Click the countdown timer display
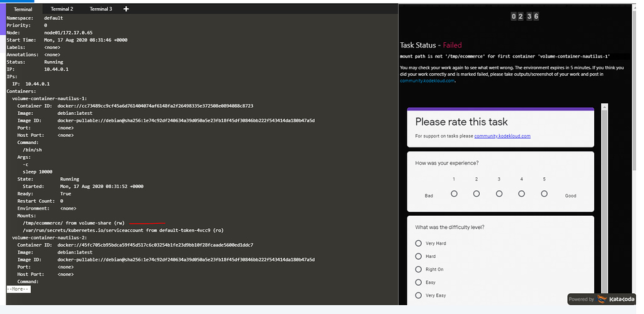 (x=524, y=17)
